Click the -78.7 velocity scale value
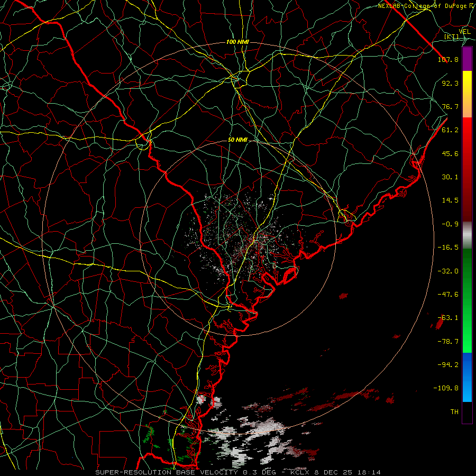 [x=448, y=342]
